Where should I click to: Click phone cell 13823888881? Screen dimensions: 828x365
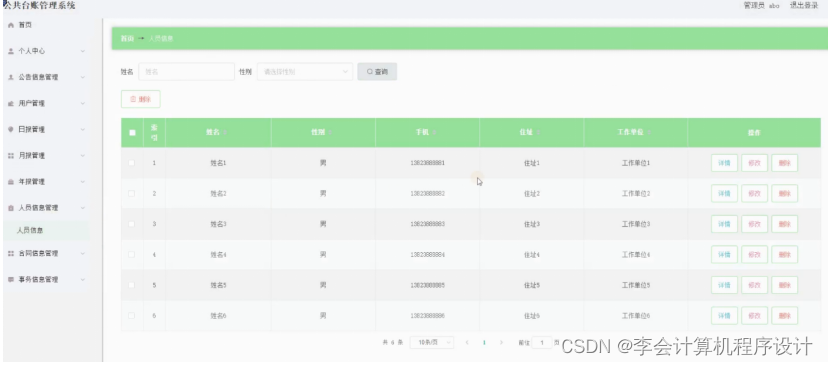pyautogui.click(x=427, y=163)
